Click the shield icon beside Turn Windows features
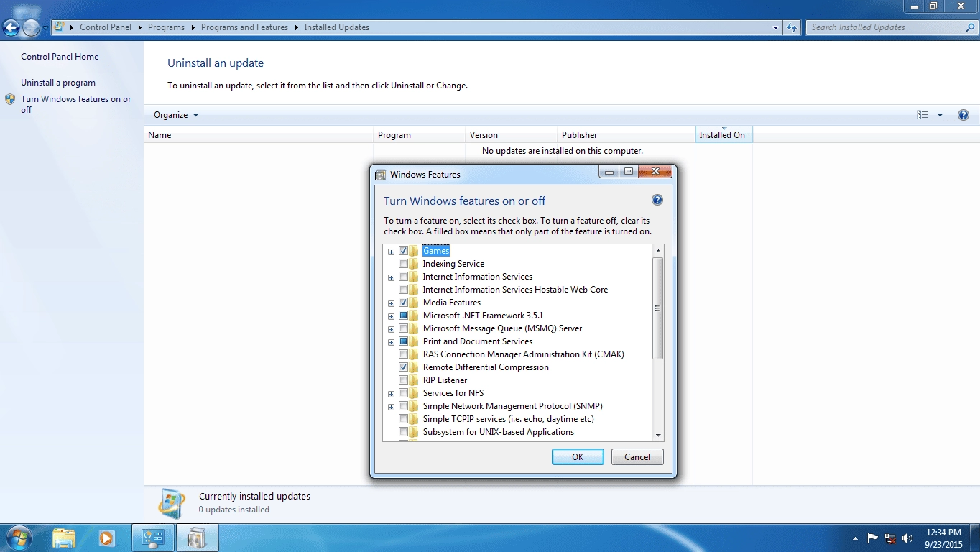Screen dimensions: 980x552 (10, 99)
